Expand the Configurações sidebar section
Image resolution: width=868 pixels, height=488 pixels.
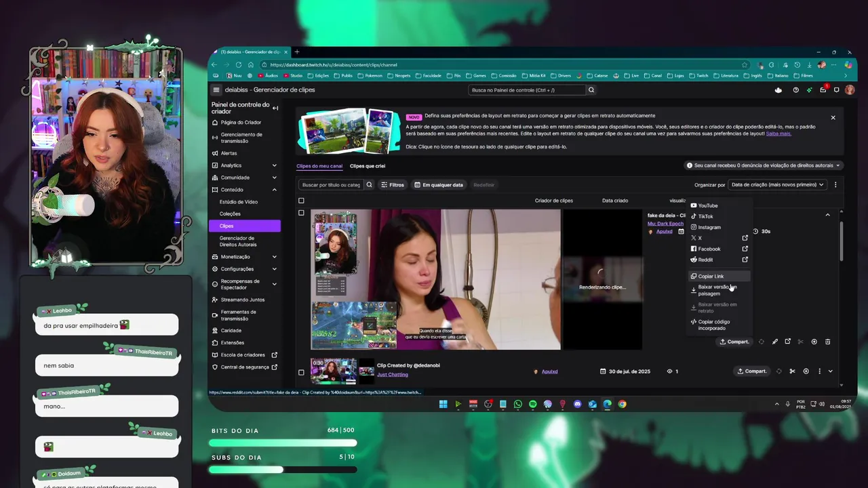click(274, 269)
